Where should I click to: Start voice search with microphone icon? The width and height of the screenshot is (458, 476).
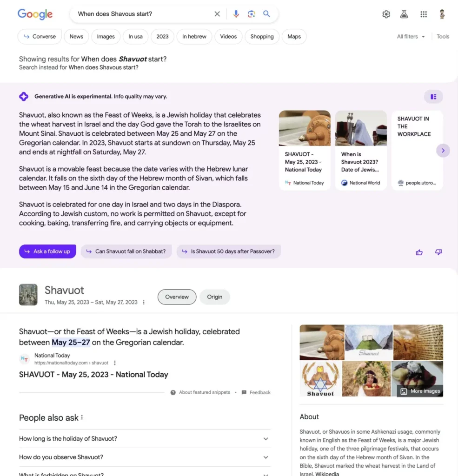point(236,14)
